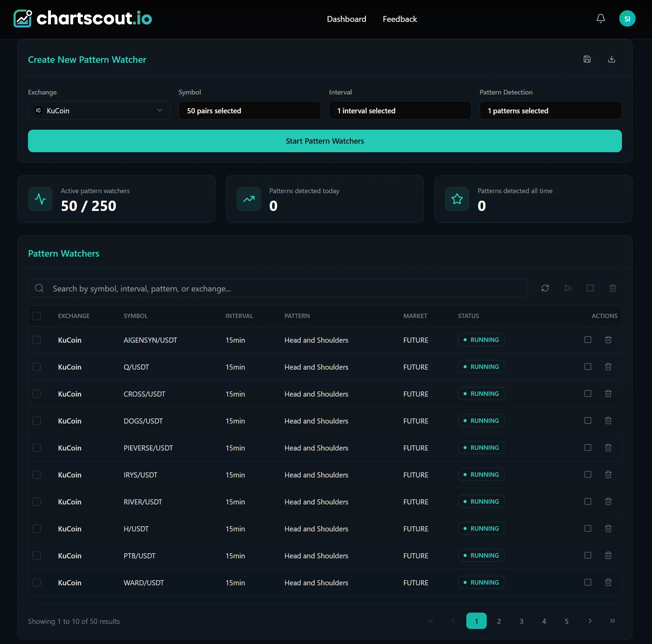
Task: Stop the CROSS/USDT watcher
Action: point(587,393)
